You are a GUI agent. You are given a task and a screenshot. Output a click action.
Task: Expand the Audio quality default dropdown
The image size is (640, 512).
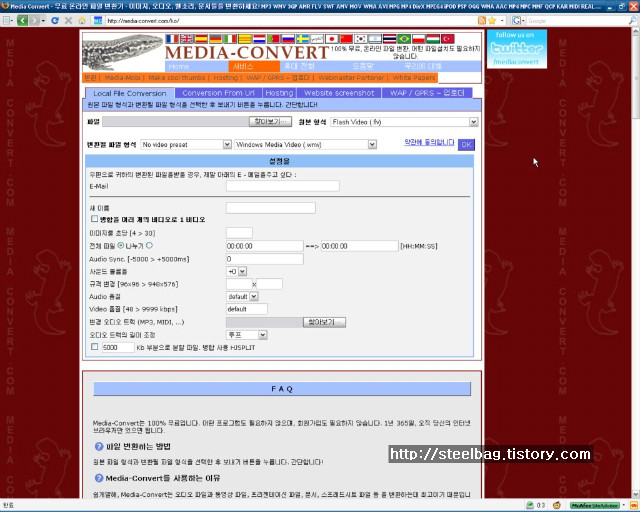click(242, 296)
